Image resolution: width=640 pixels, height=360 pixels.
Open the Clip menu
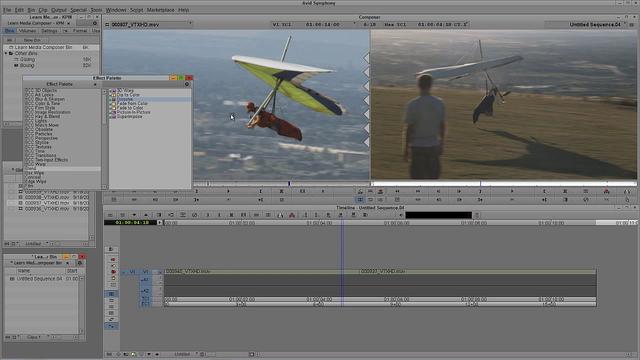pyautogui.click(x=43, y=9)
